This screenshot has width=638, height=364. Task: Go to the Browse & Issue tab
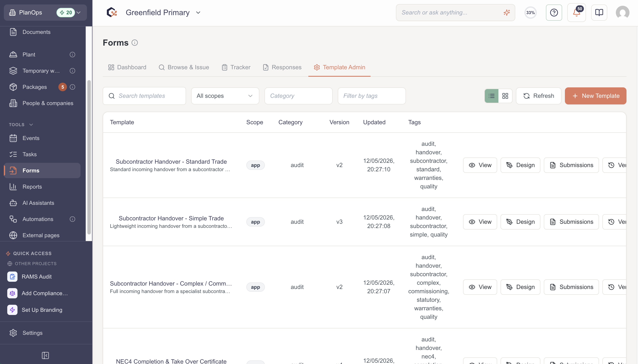[x=184, y=67]
